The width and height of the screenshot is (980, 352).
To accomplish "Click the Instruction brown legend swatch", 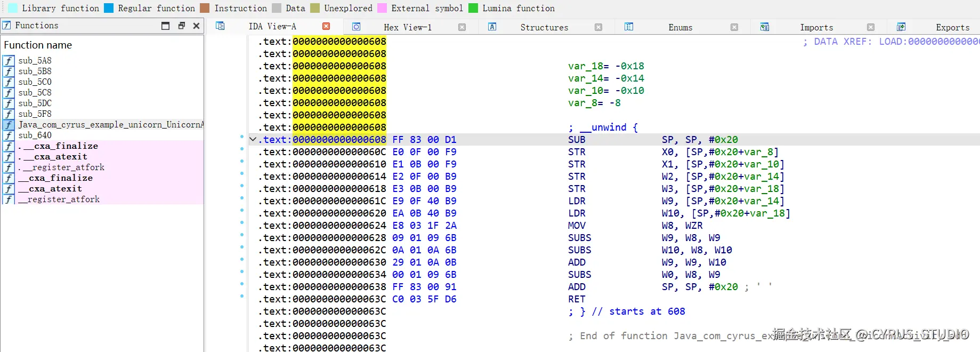I will pos(205,8).
